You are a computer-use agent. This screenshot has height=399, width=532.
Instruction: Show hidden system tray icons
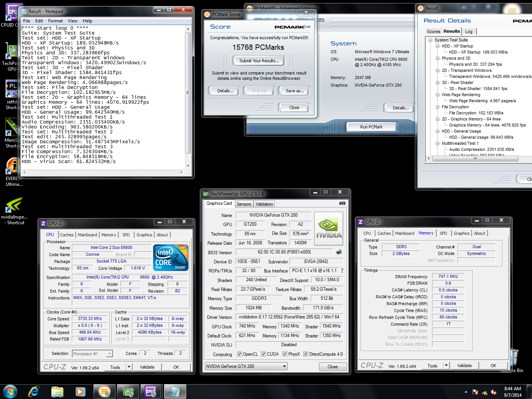pyautogui.click(x=466, y=392)
